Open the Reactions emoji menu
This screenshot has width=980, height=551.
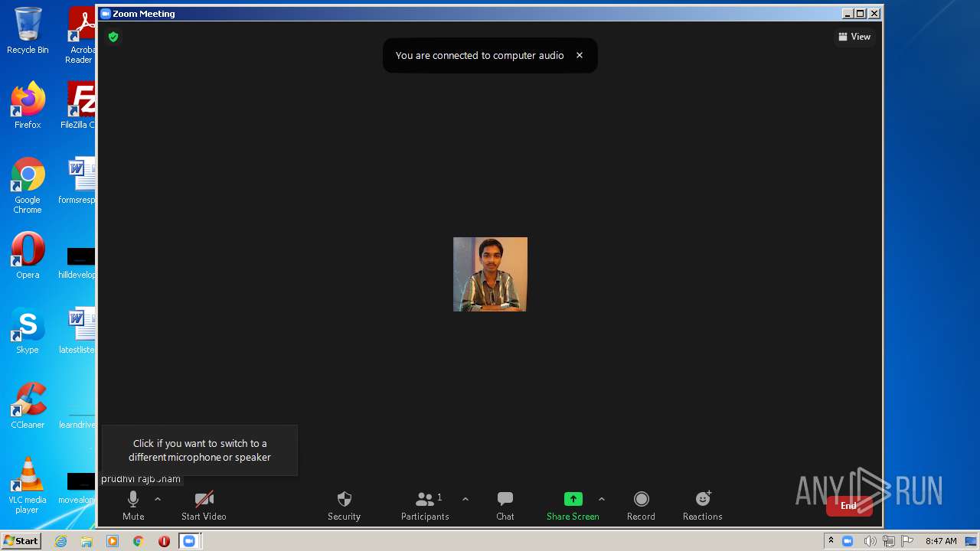pyautogui.click(x=702, y=506)
